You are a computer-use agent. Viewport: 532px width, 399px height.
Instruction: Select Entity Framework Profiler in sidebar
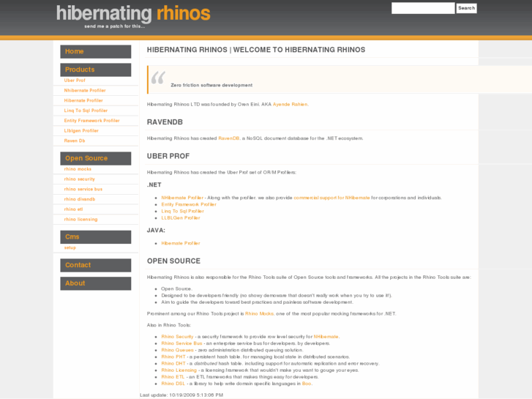(x=92, y=121)
